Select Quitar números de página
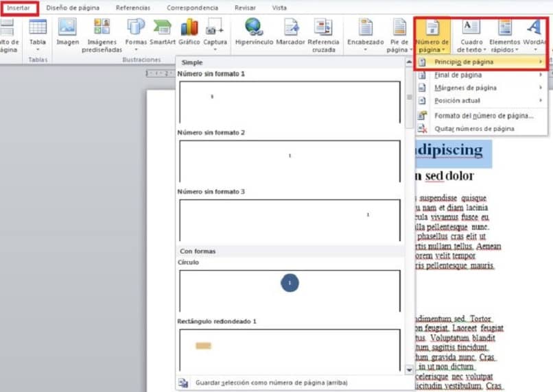The width and height of the screenshot is (553, 392). [481, 129]
